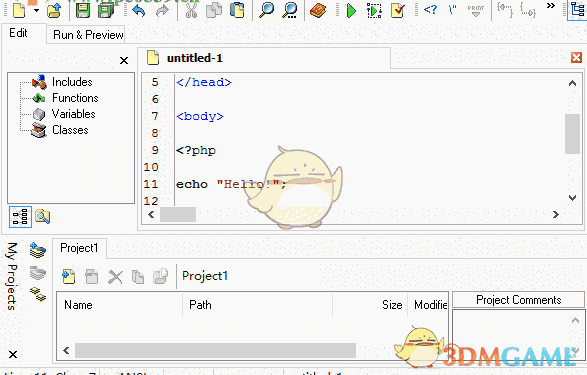This screenshot has height=375, width=587.
Task: Cut selection with the scissors icon
Action: [x=191, y=10]
